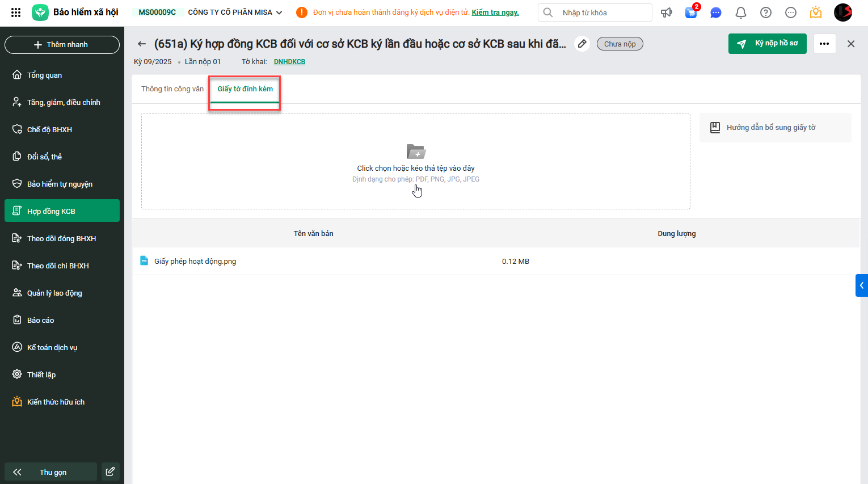Open the Báo cáo section

click(62, 320)
